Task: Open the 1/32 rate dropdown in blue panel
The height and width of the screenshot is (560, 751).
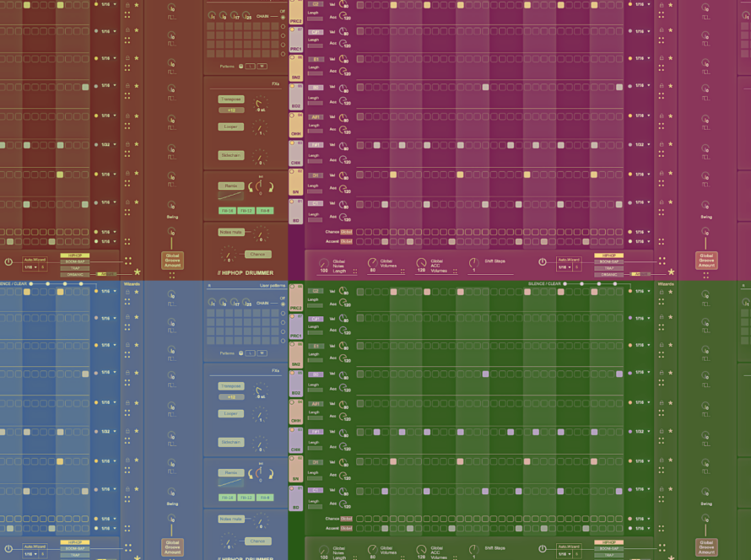Action: click(105, 431)
